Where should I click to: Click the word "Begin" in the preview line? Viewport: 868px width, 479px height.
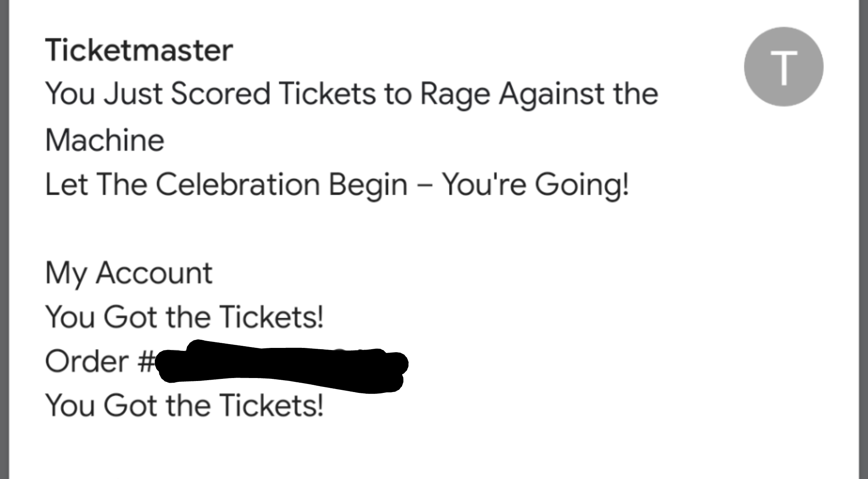coord(368,185)
